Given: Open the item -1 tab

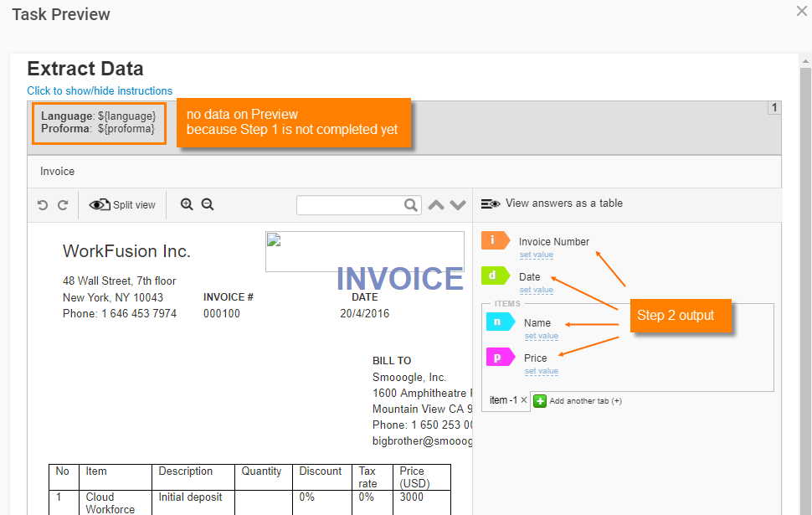Looking at the screenshot, I should click(x=503, y=400).
